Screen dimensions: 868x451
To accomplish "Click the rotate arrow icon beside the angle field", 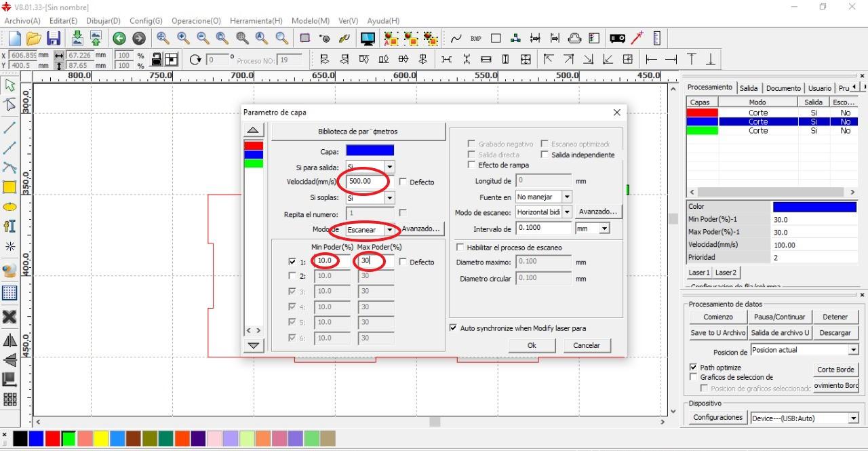I will coord(195,60).
